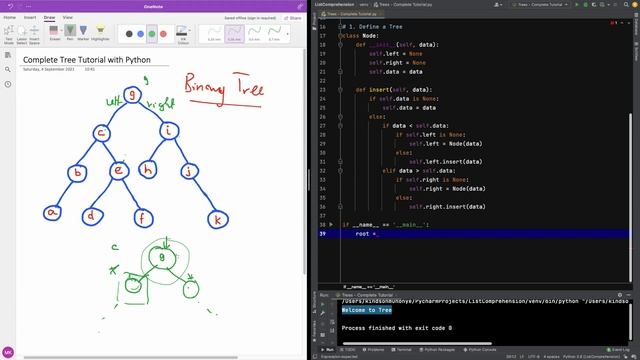Click the ListComprehension breadcrumb in PyCharm
Viewport: 640px width, 360px height.
click(334, 4)
